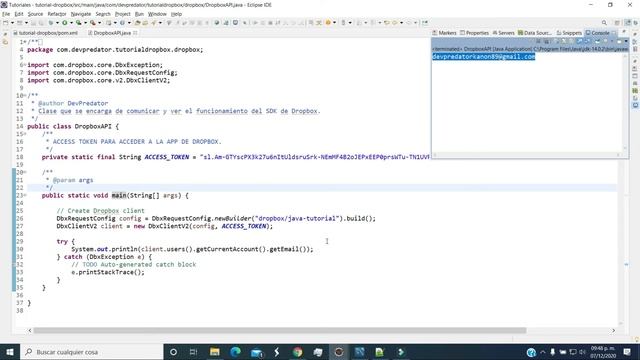Open the Run menu

tap(139, 14)
